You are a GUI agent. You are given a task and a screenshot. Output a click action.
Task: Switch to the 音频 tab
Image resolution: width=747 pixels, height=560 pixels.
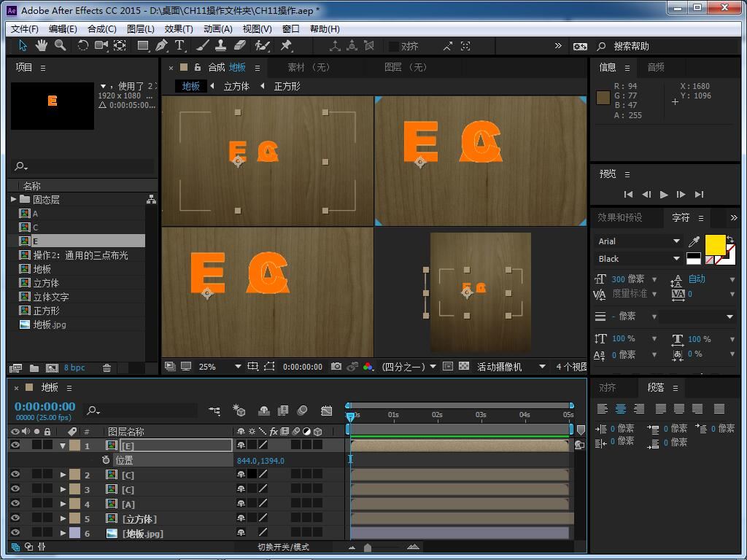[655, 67]
